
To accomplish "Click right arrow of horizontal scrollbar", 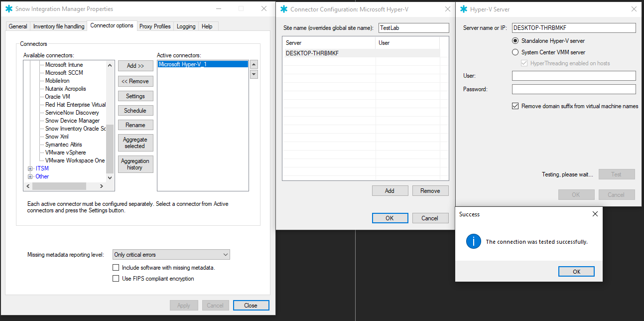I will [102, 186].
